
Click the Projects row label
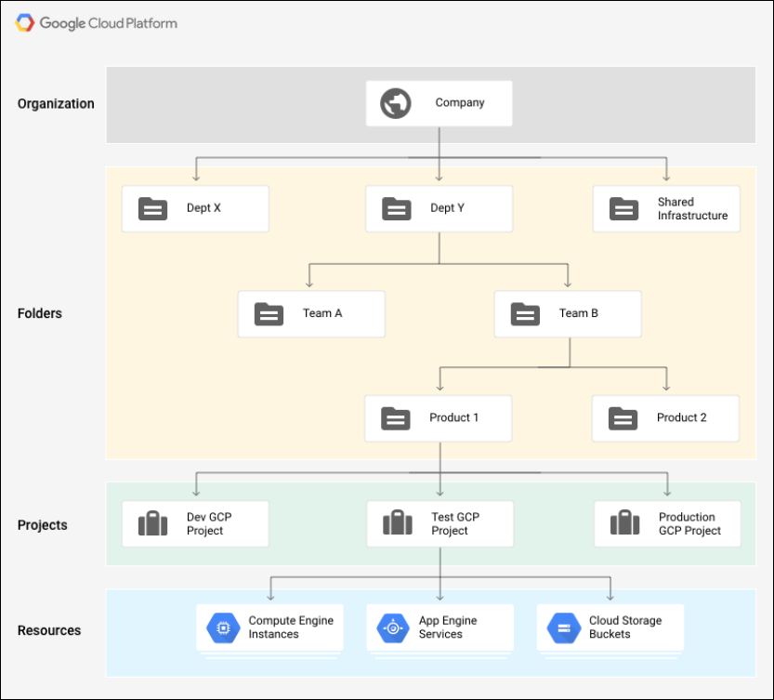point(43,525)
